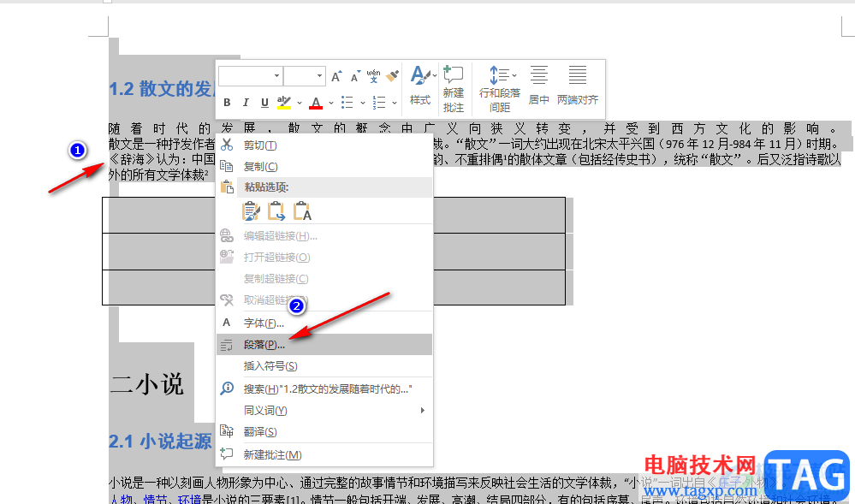
Task: Paste as text only icon
Action: [302, 210]
